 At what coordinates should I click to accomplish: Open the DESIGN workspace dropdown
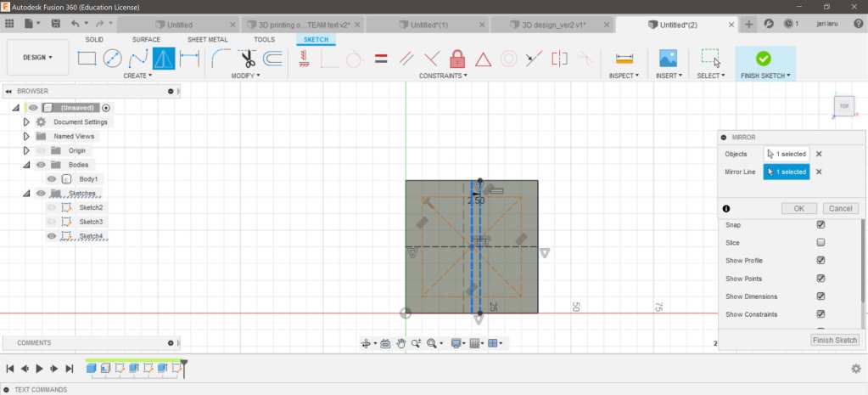[x=37, y=58]
